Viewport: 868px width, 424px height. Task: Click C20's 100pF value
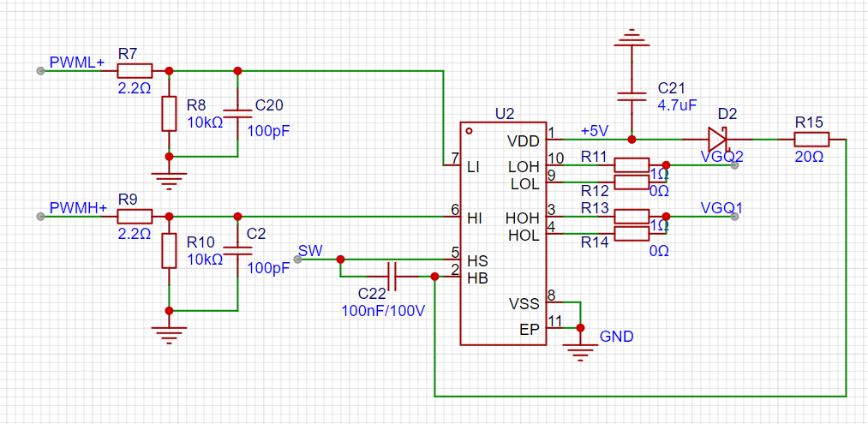(x=269, y=131)
